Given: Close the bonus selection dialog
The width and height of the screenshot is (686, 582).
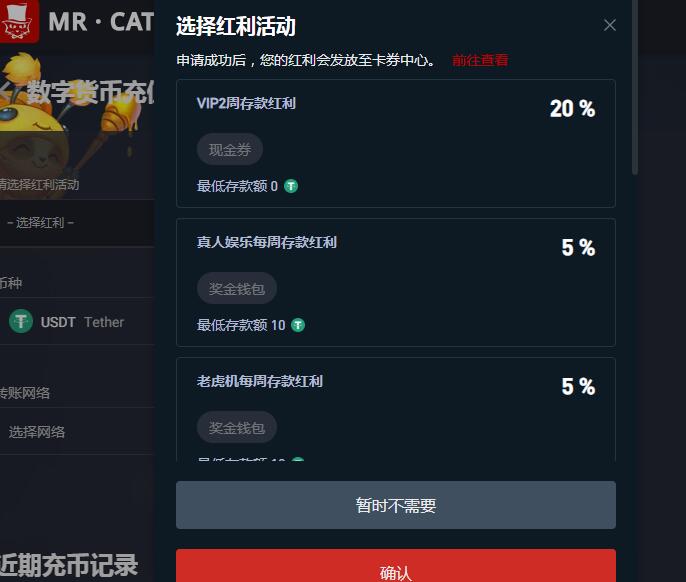Looking at the screenshot, I should [x=609, y=25].
